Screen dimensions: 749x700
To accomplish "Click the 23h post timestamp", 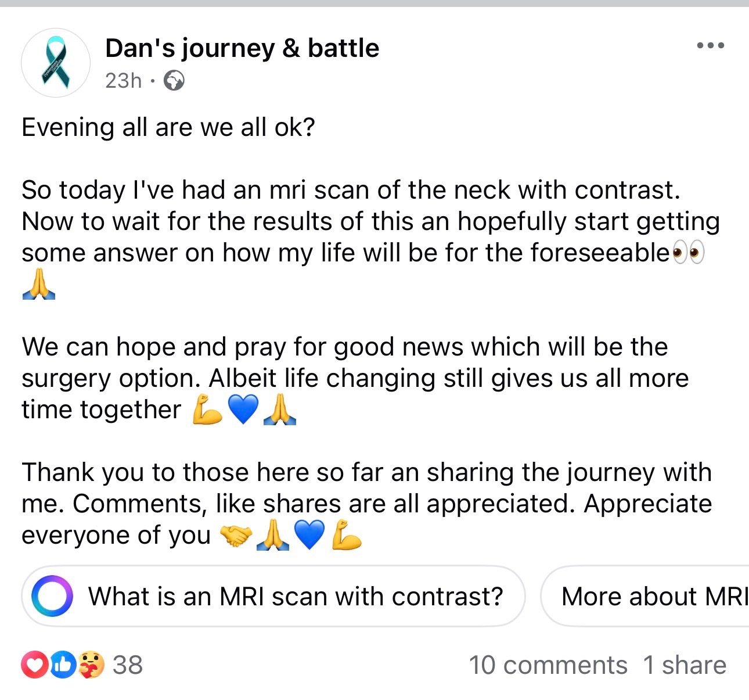I will click(x=123, y=81).
